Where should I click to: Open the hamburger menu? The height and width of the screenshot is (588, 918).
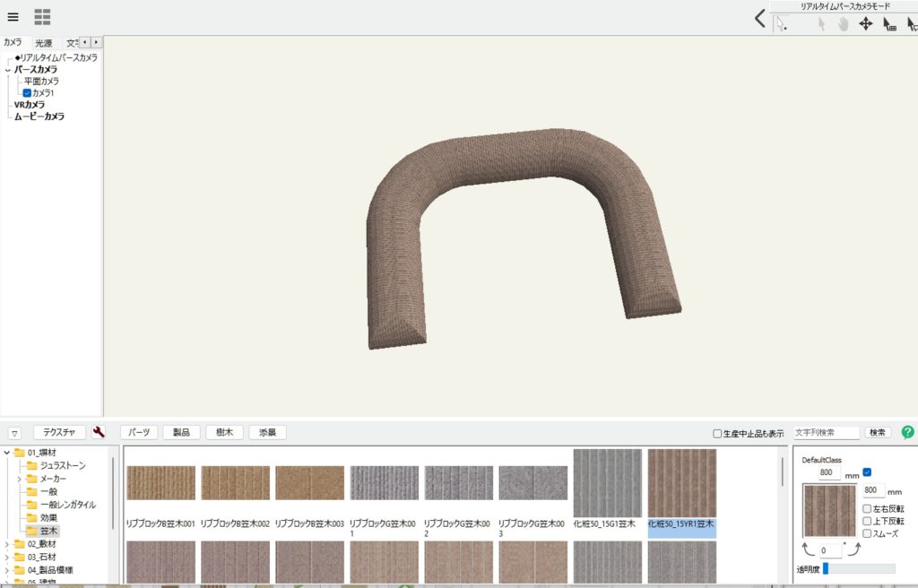point(13,17)
